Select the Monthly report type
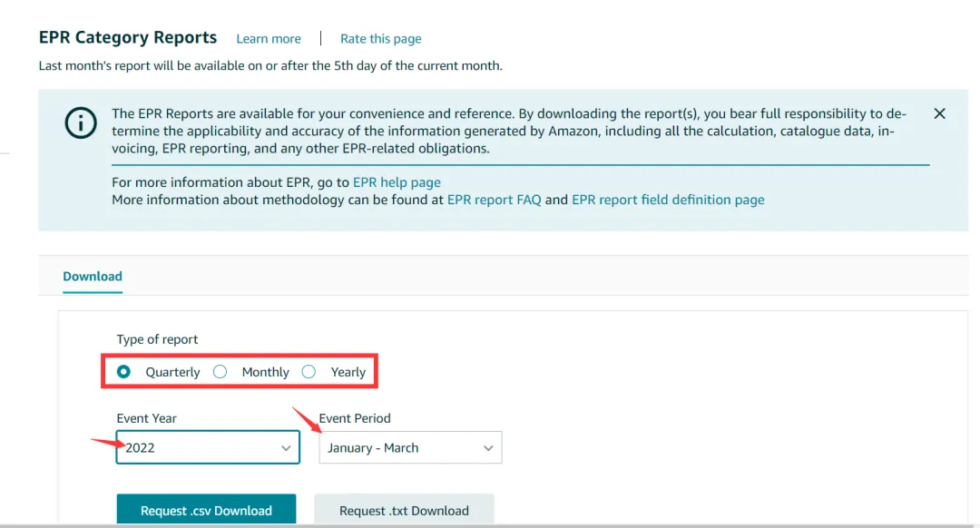Screen dimensions: 980x528 click(220, 372)
